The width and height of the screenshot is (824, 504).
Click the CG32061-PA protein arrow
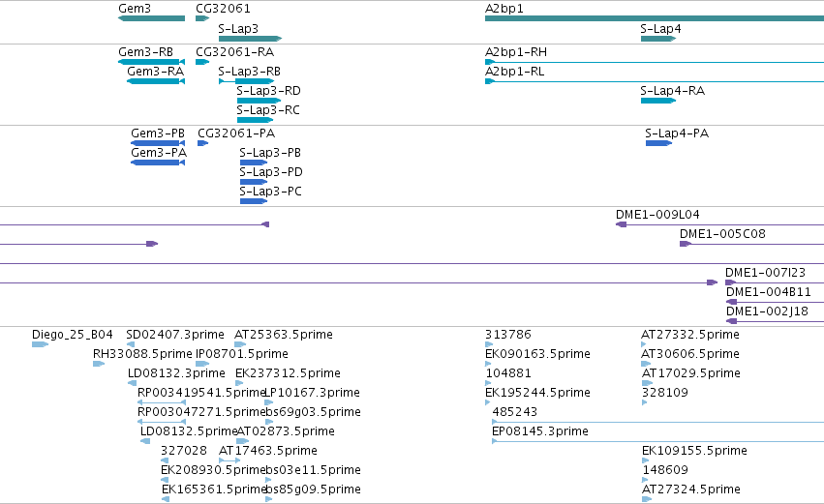tap(202, 143)
